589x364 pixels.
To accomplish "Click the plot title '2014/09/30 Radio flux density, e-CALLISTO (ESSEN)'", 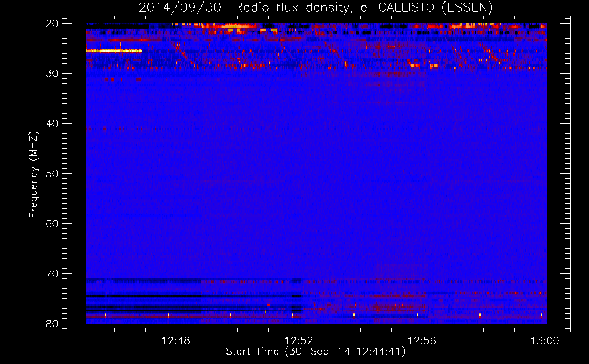I will [316, 7].
